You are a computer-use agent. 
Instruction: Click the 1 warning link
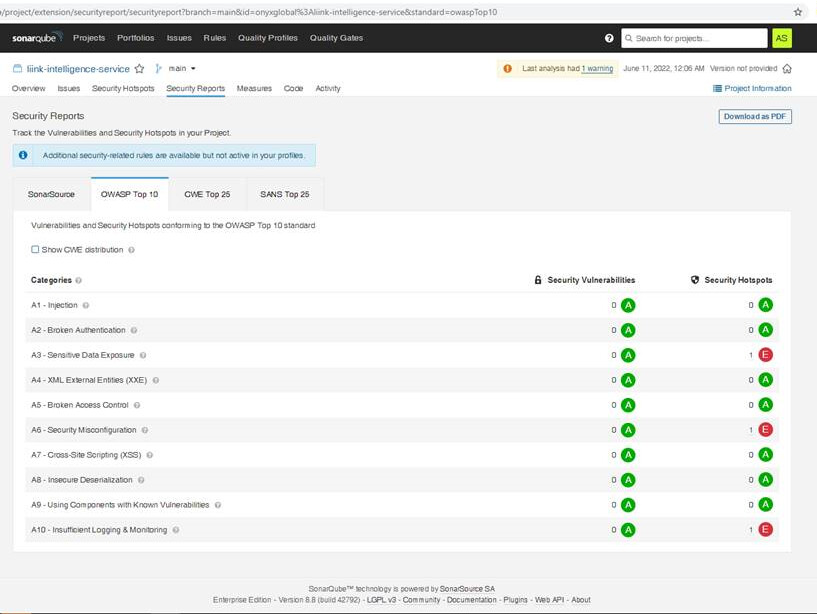click(597, 68)
